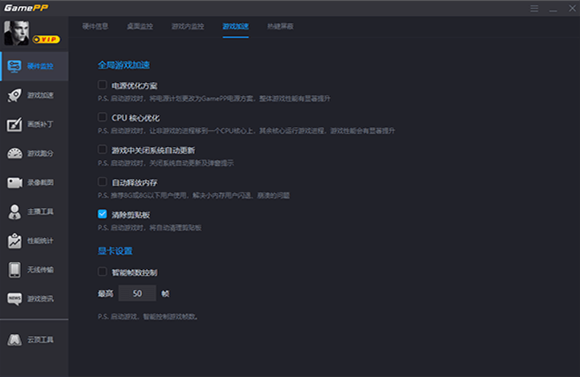Tick the 自动释放内存 checkbox
The image size is (580, 377).
pyautogui.click(x=102, y=181)
